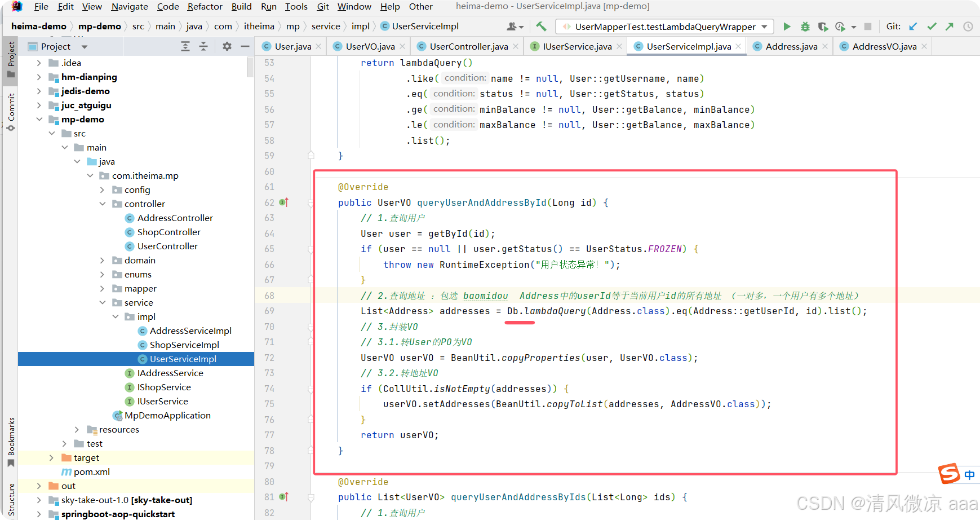Collapse the mp-demo module node

[39, 120]
